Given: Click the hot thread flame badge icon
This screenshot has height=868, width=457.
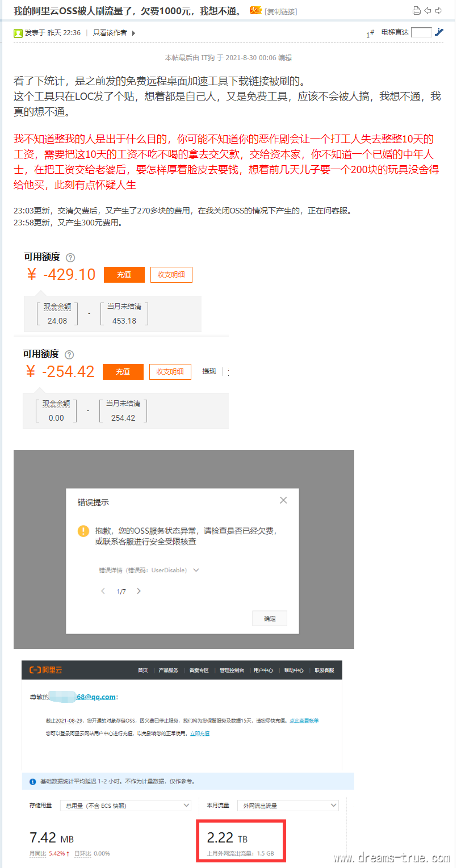Looking at the screenshot, I should (x=255, y=11).
